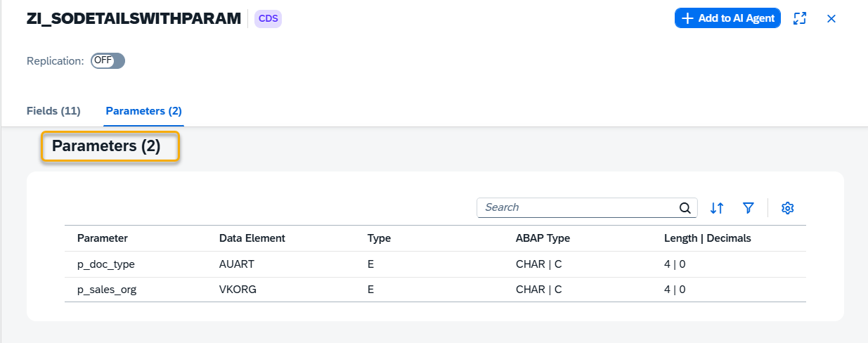
Task: Select the p_doc_type parameter row
Action: 106,264
